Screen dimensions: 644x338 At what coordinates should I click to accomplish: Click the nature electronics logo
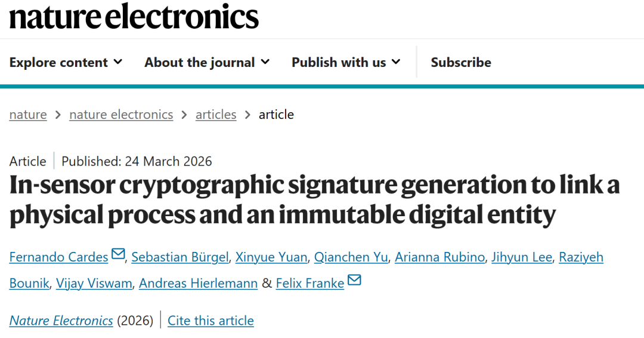tap(134, 17)
